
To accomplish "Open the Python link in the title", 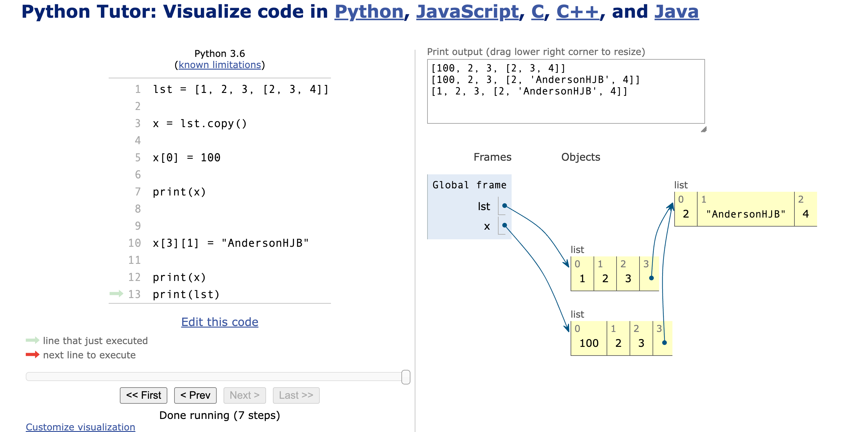I will coord(369,12).
